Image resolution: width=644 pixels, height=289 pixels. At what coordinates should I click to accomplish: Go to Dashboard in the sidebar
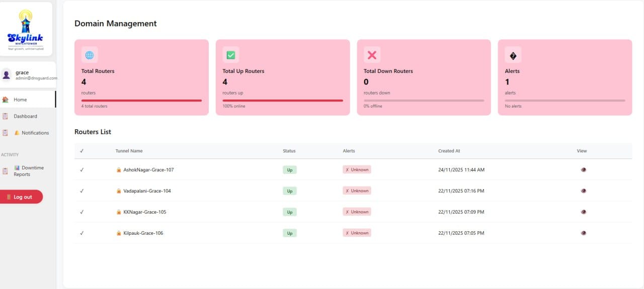coord(25,116)
